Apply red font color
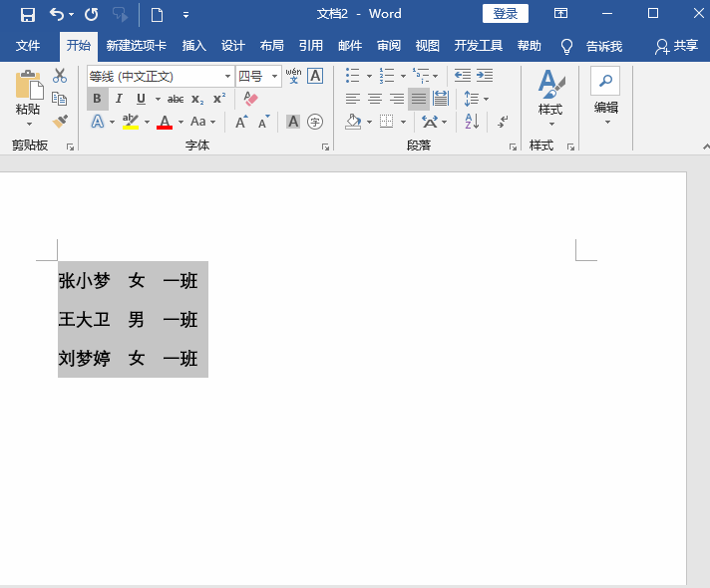 pos(165,122)
